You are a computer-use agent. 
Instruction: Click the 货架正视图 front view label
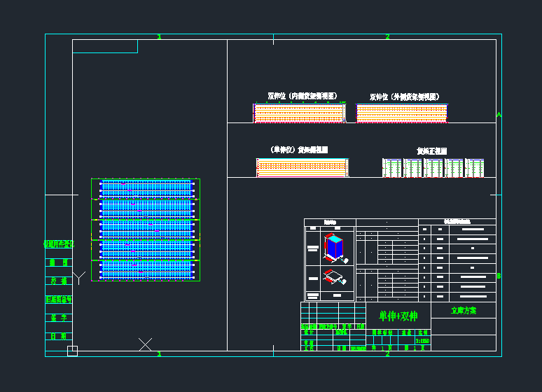[431, 150]
